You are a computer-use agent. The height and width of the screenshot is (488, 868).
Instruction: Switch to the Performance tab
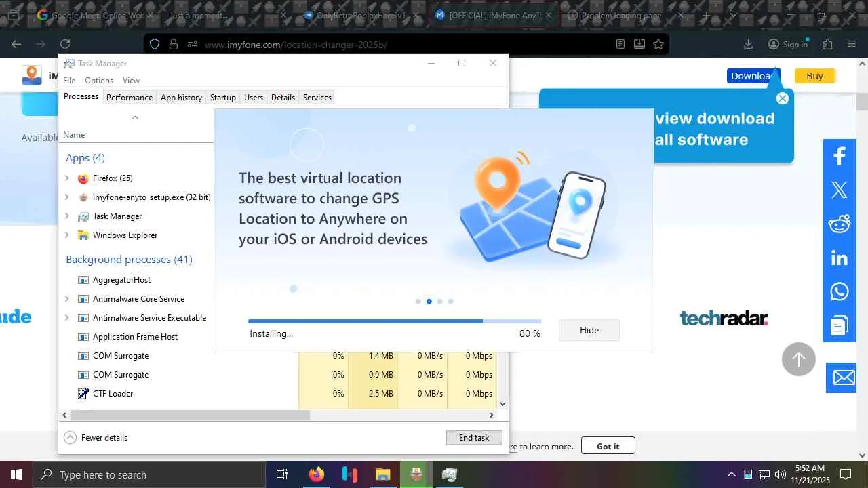point(130,98)
